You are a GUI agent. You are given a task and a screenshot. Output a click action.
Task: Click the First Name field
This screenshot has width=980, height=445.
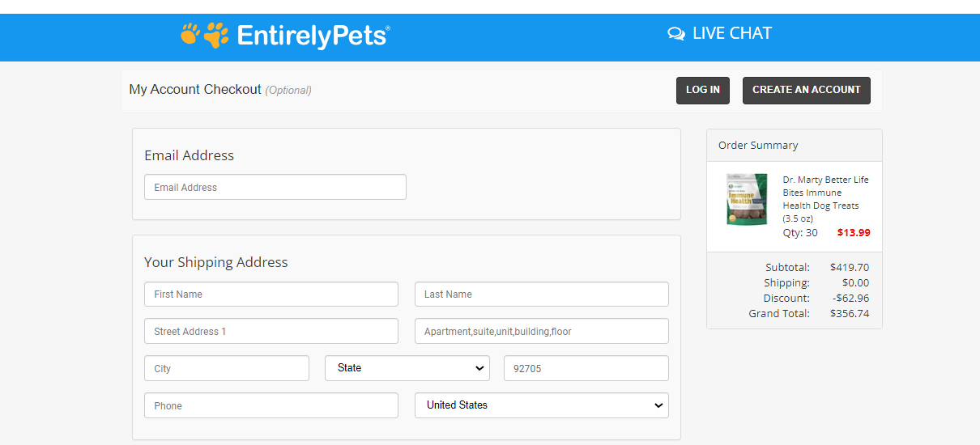(x=271, y=294)
